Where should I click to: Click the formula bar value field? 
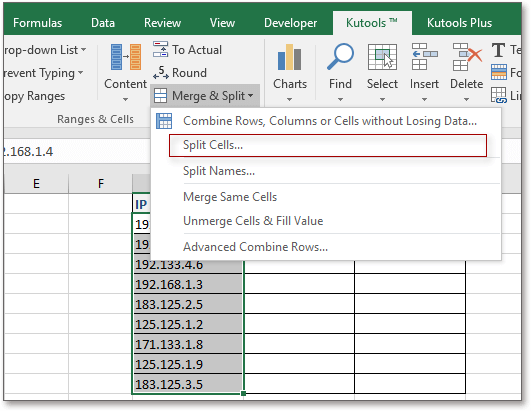pos(77,152)
